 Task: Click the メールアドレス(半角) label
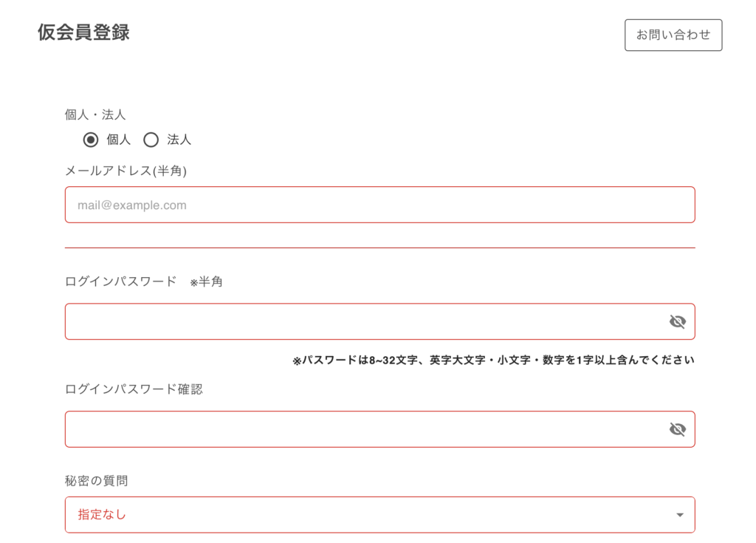[x=126, y=171]
